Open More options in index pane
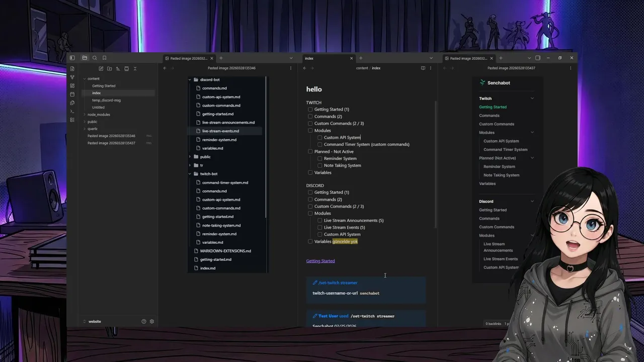Viewport: 644px width, 362px height. [x=430, y=68]
